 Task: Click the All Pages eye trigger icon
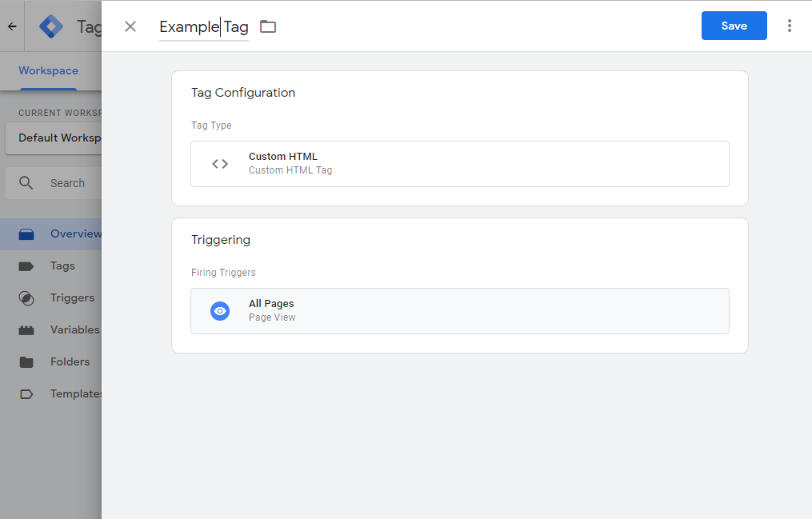click(220, 311)
